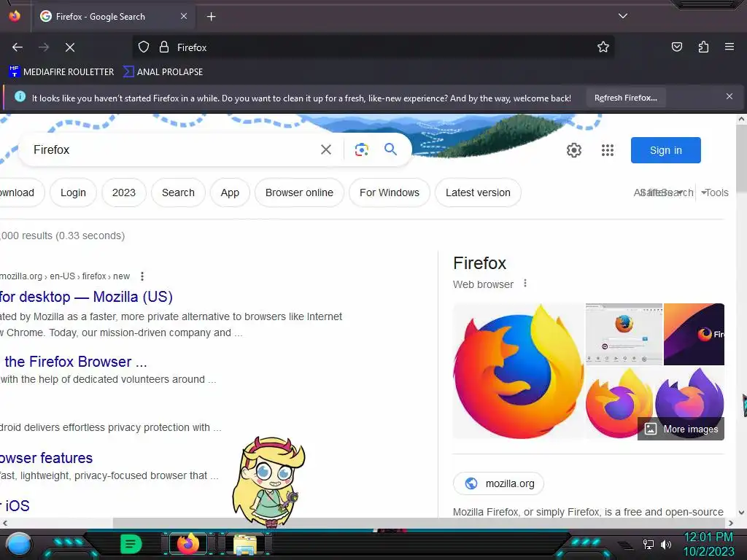Click the site security padlock icon
Screen dimensions: 747x560
coord(164,47)
